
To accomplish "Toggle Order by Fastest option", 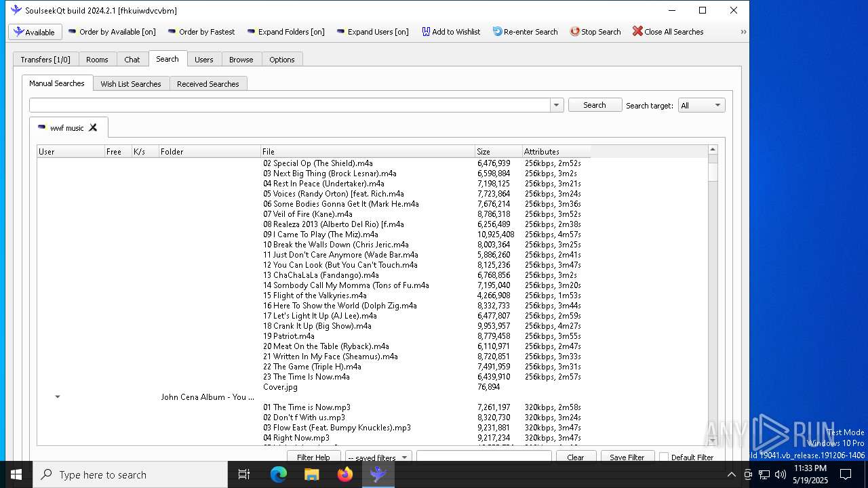I will tap(201, 32).
